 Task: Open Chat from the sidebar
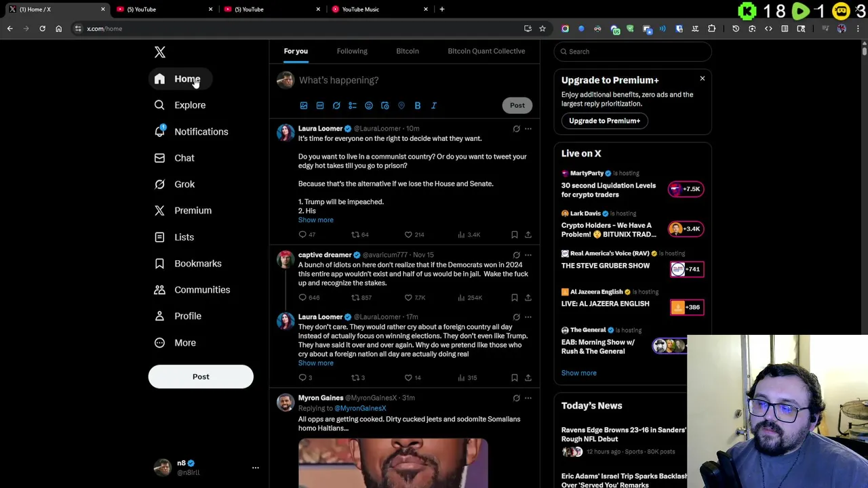pyautogui.click(x=174, y=158)
